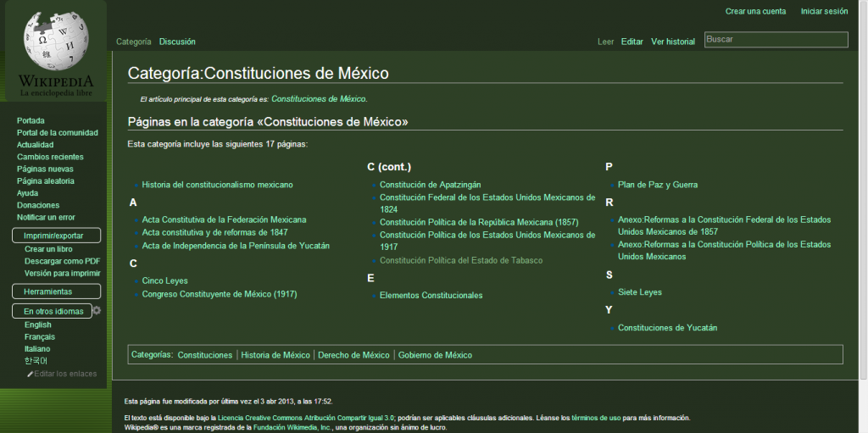The width and height of the screenshot is (868, 433).
Task: Open Siete Leyes article
Action: [x=640, y=292]
